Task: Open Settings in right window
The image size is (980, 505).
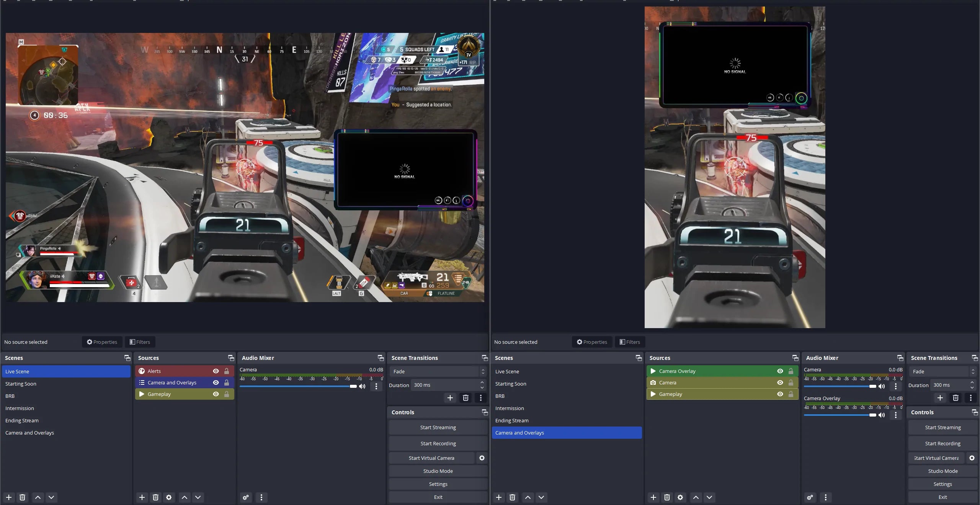Action: coord(942,484)
